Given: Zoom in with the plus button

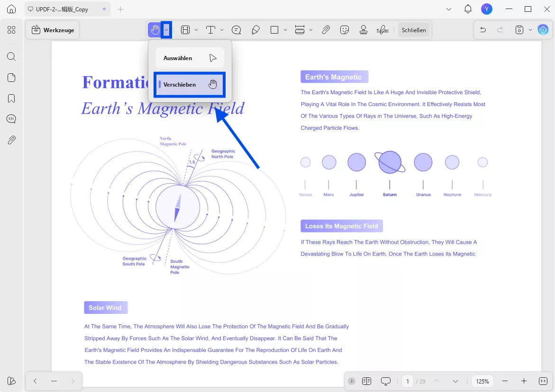Looking at the screenshot, I should tap(524, 381).
